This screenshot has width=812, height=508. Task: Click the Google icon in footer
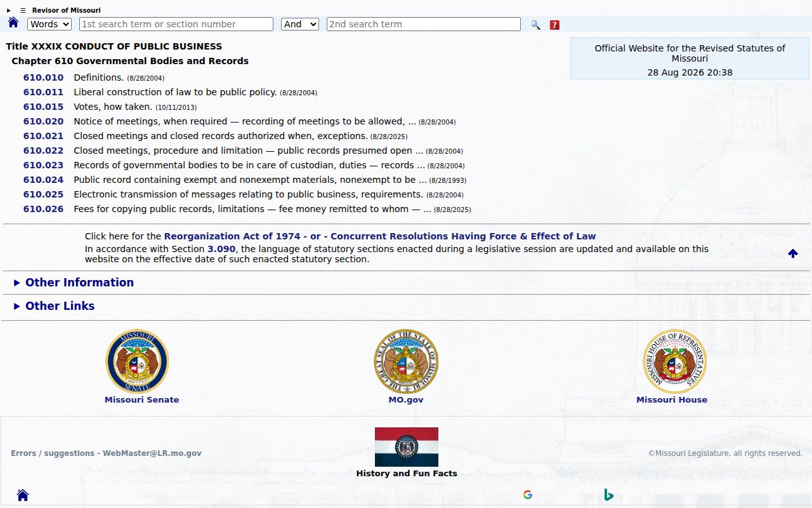click(x=528, y=495)
